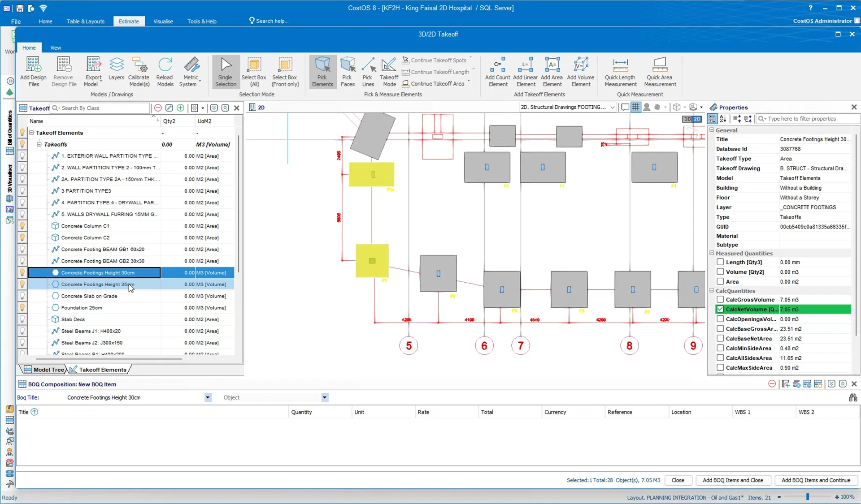This screenshot has width=861, height=504.
Task: Check the Length [Qty3] checkbox
Action: click(720, 262)
